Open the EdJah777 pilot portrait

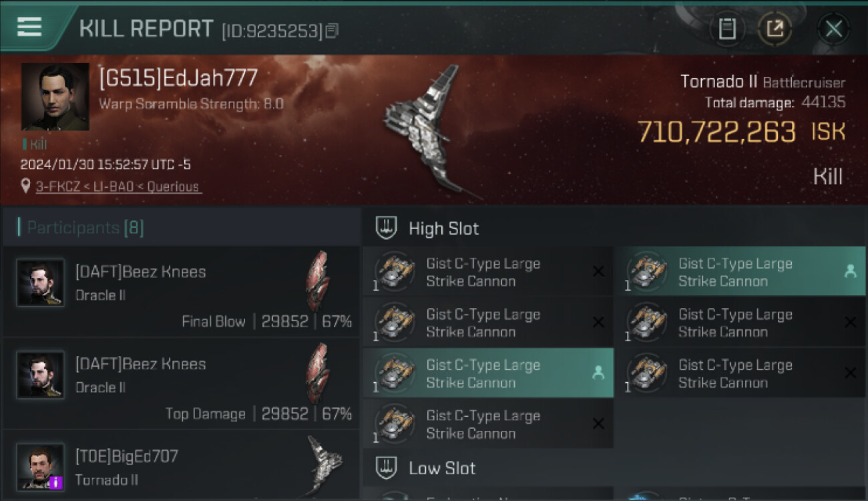click(55, 97)
